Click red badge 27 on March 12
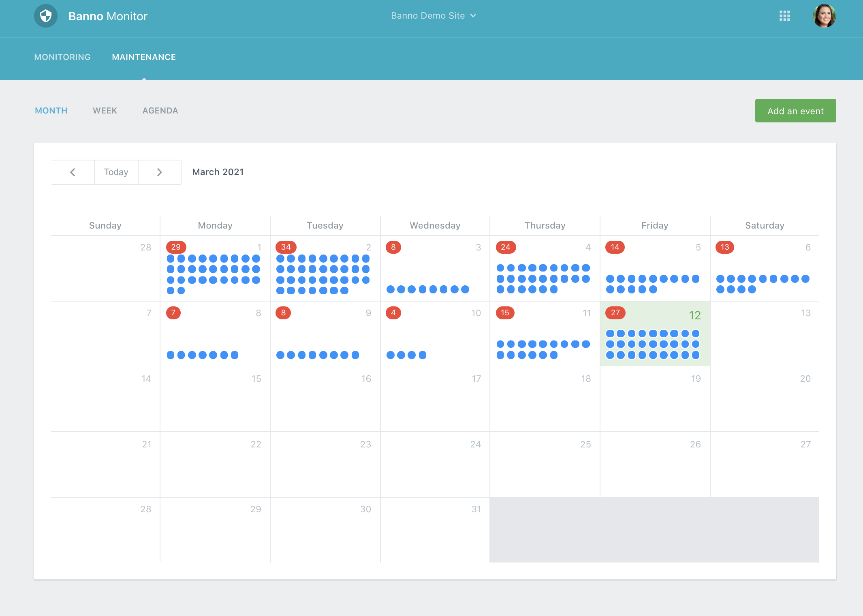Screen dimensions: 863x616 [615, 313]
